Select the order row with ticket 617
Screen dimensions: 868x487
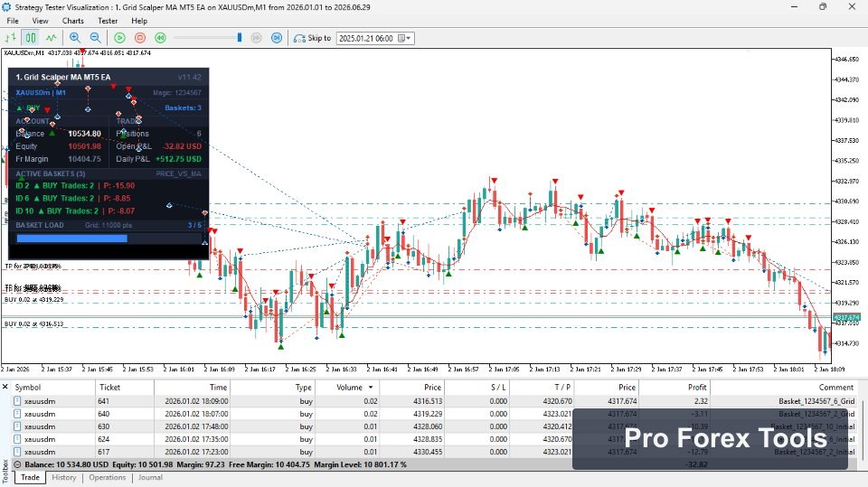(x=435, y=452)
